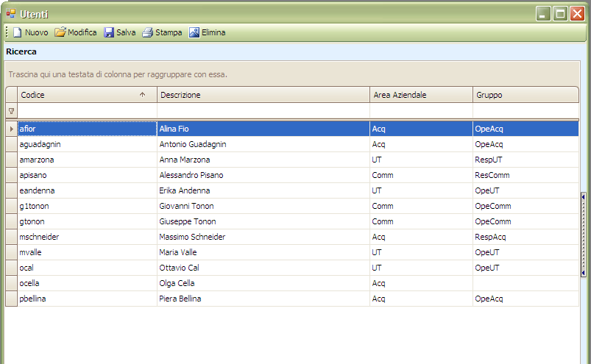Image resolution: width=591 pixels, height=364 pixels.
Task: Click the Piera Bellina description cell
Action: (180, 299)
